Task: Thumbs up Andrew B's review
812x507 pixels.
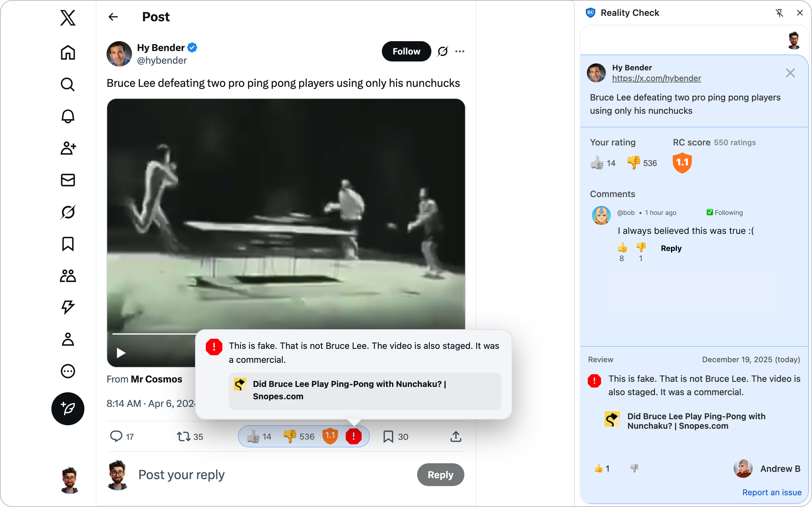Action: 599,468
